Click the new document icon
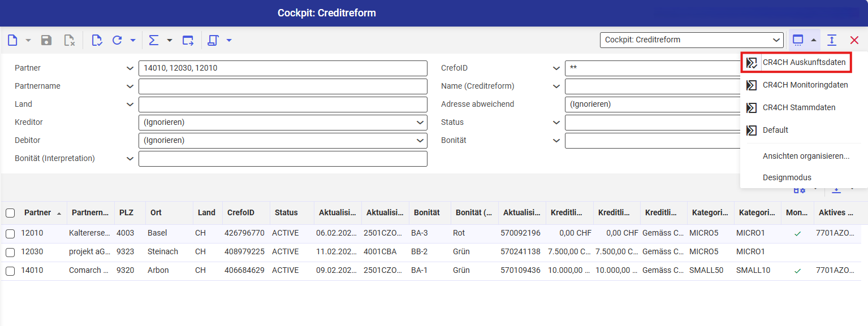868x326 pixels. (12, 40)
